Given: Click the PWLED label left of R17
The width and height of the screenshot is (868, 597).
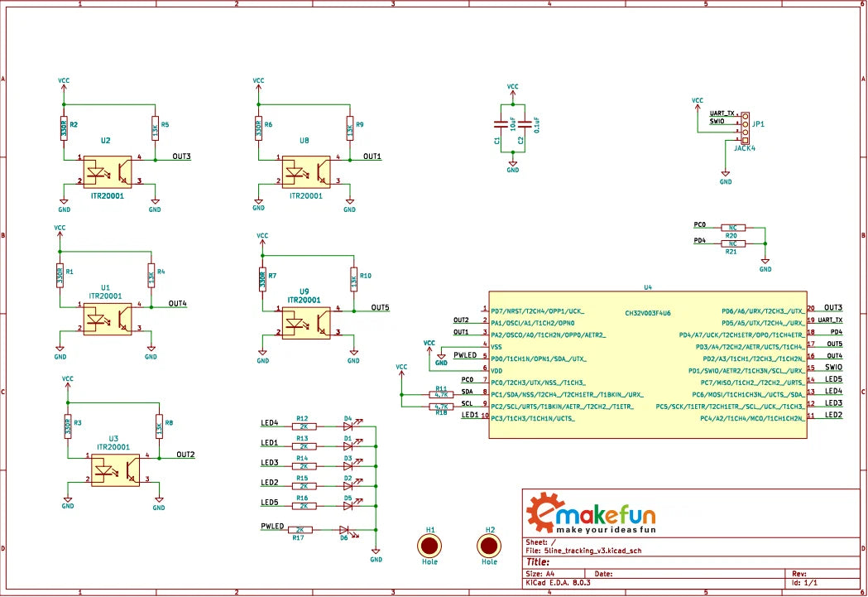Looking at the screenshot, I should click(x=272, y=526).
